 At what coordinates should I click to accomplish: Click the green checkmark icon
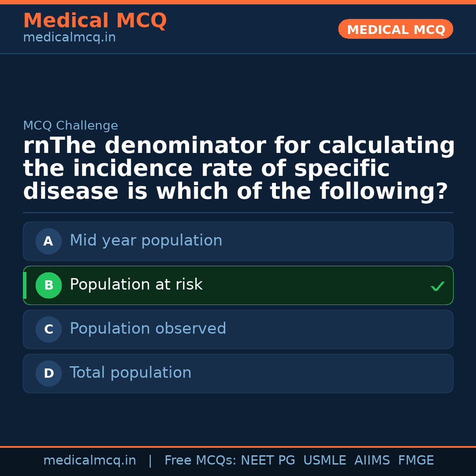437,286
